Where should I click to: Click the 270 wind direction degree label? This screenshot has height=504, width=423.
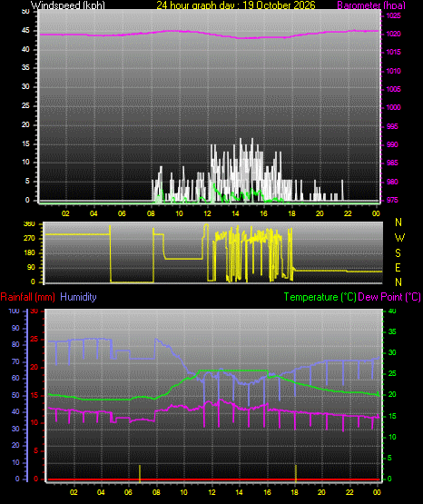point(29,239)
